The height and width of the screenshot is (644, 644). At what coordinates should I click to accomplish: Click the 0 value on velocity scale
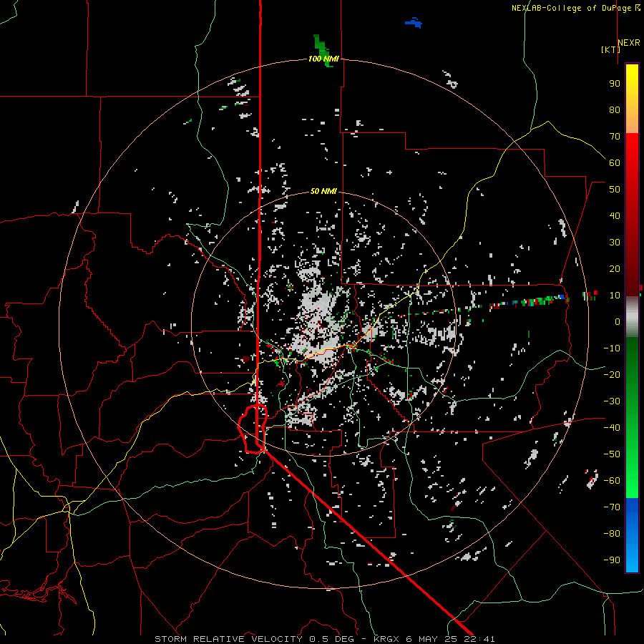[618, 321]
